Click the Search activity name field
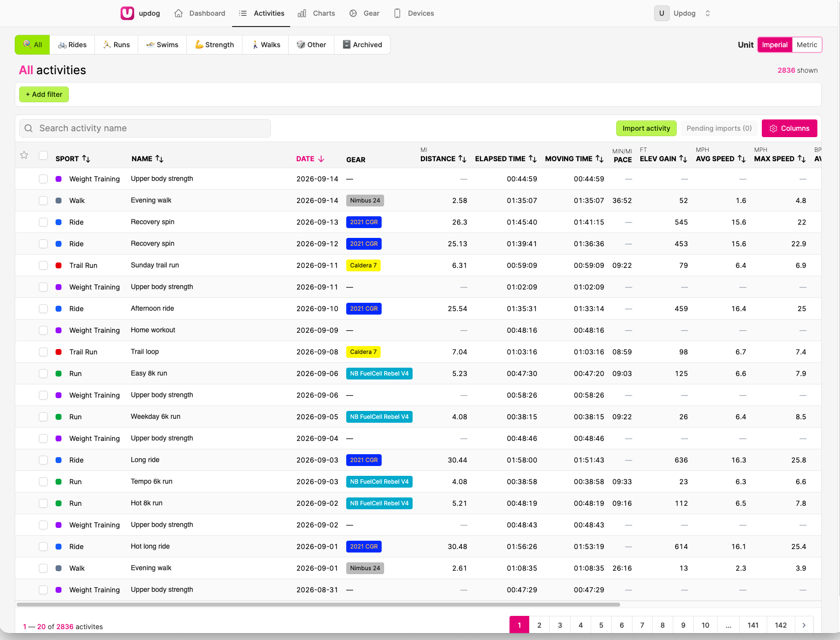This screenshot has height=640, width=840. pyautogui.click(x=145, y=128)
